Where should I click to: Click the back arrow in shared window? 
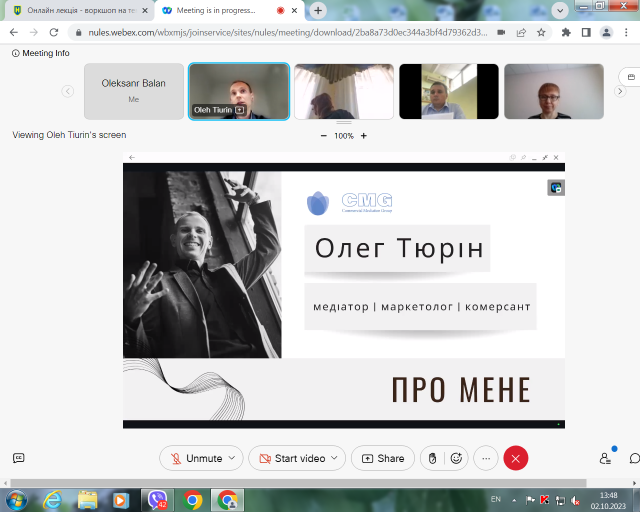click(131, 158)
